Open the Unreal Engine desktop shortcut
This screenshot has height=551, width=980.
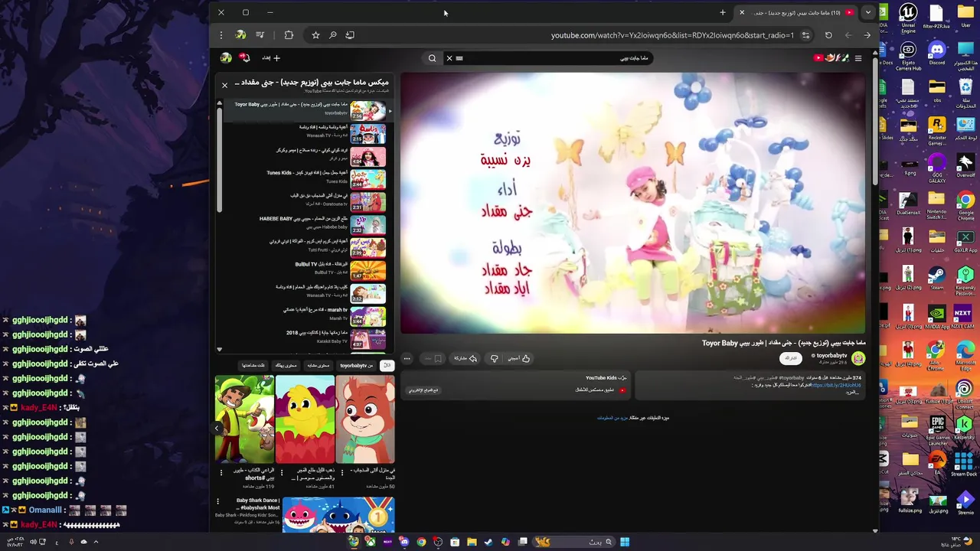(x=908, y=18)
